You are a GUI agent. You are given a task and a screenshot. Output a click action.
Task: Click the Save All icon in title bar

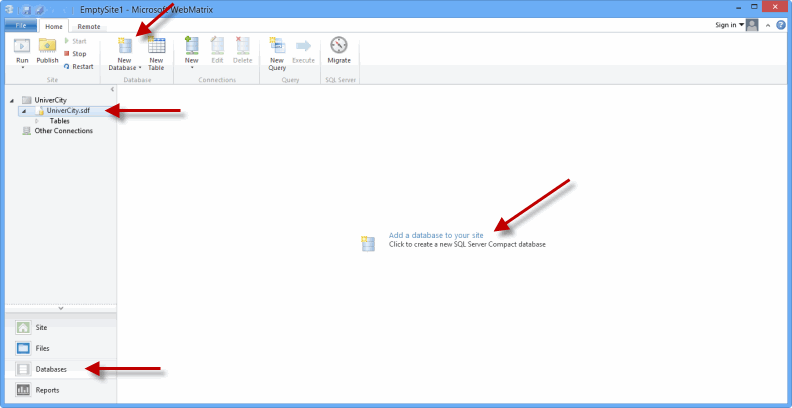click(39, 9)
